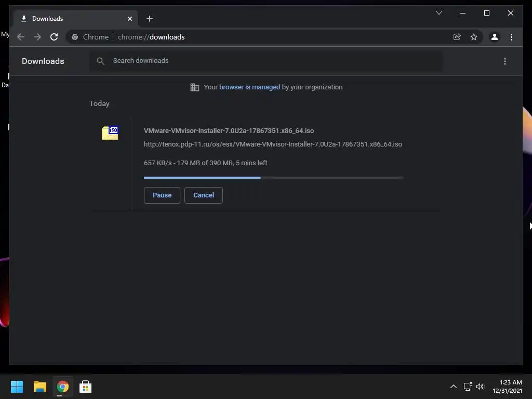The height and width of the screenshot is (399, 532).
Task: Open Chrome's three-dot main menu
Action: [x=511, y=37]
